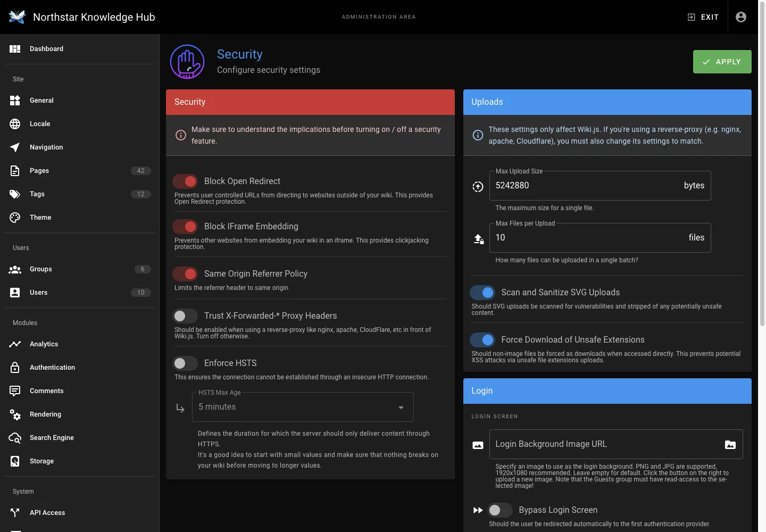Click the Theme palette icon

(x=15, y=218)
